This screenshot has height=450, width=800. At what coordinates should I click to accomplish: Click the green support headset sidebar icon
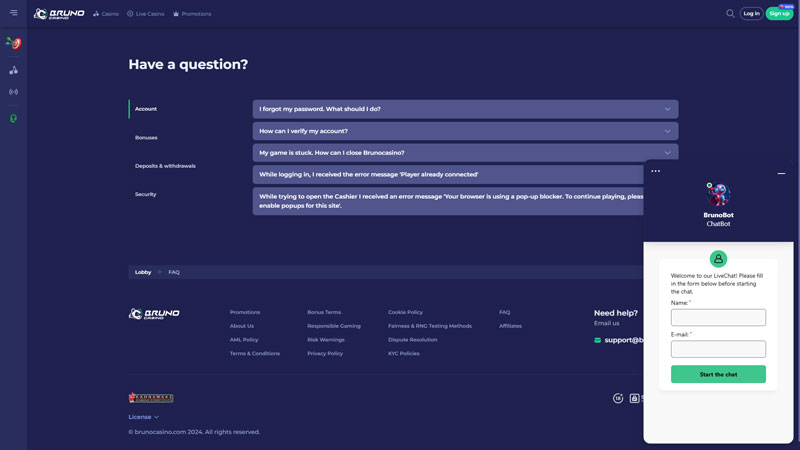point(14,118)
